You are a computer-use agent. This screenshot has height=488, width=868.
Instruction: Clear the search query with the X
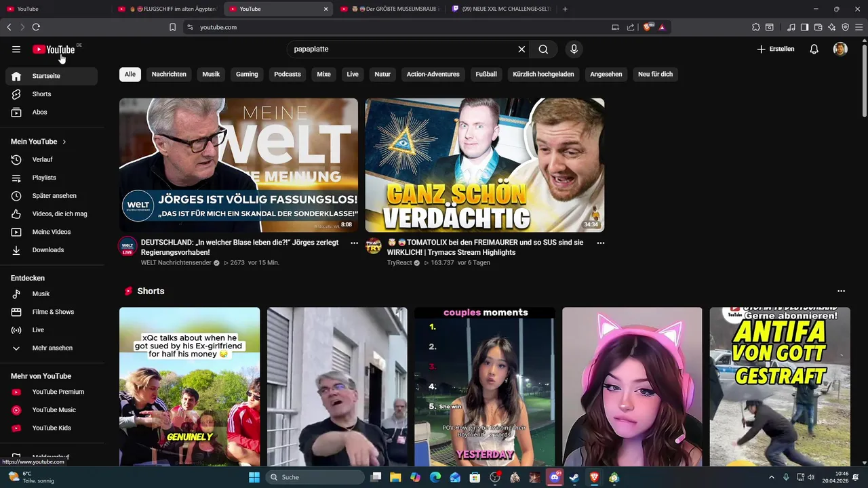click(521, 49)
